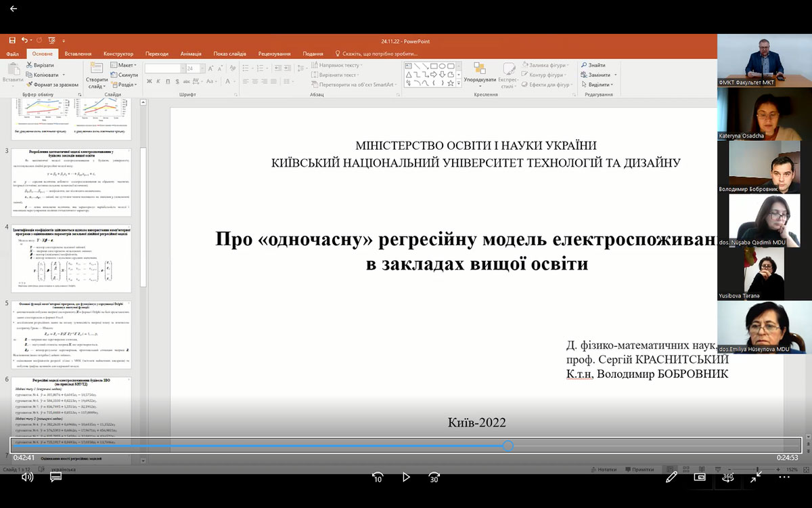The image size is (812, 508).
Task: Switch to Рецензування ribbon tab
Action: click(x=275, y=54)
